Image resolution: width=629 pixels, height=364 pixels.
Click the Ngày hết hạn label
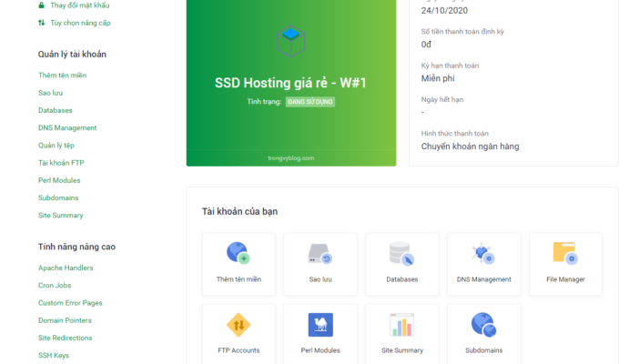tap(442, 99)
